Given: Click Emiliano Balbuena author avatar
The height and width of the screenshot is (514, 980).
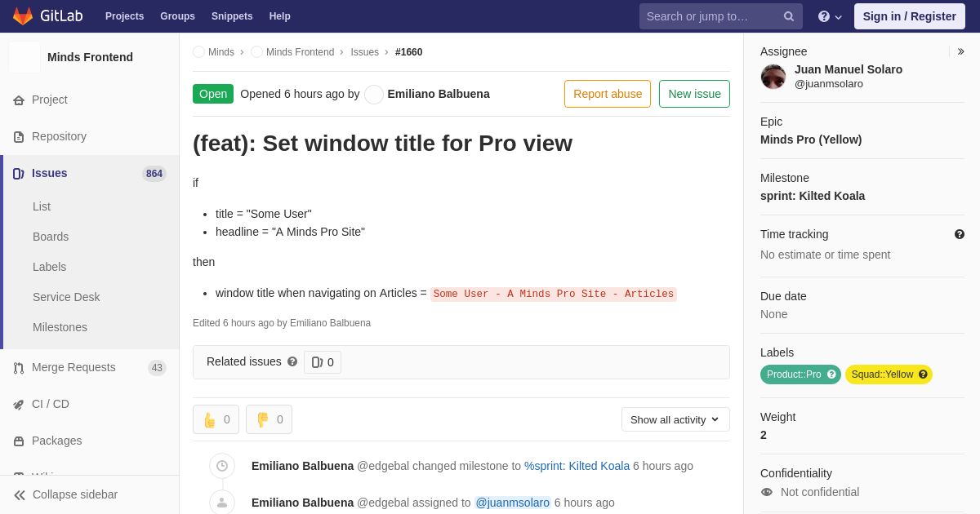Looking at the screenshot, I should (374, 94).
